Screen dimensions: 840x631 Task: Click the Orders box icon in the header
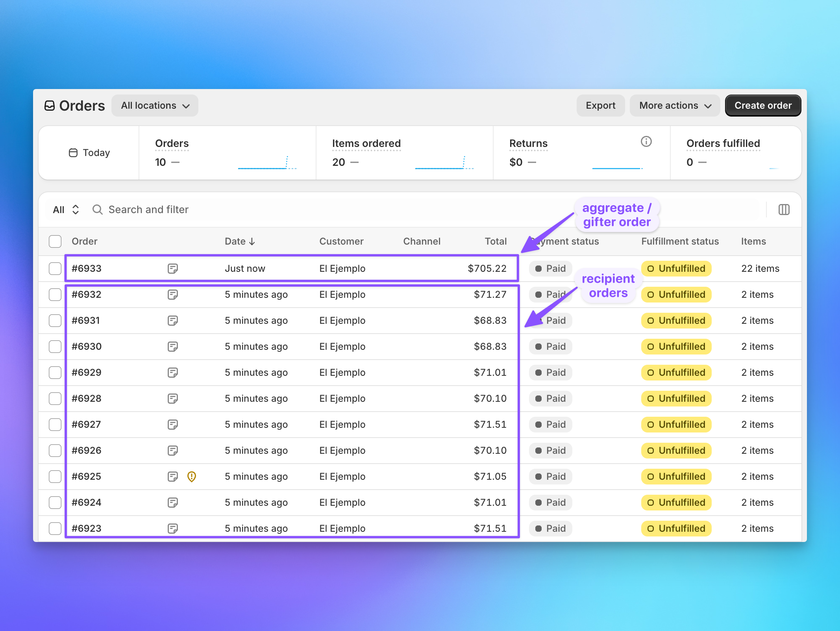pyautogui.click(x=49, y=105)
